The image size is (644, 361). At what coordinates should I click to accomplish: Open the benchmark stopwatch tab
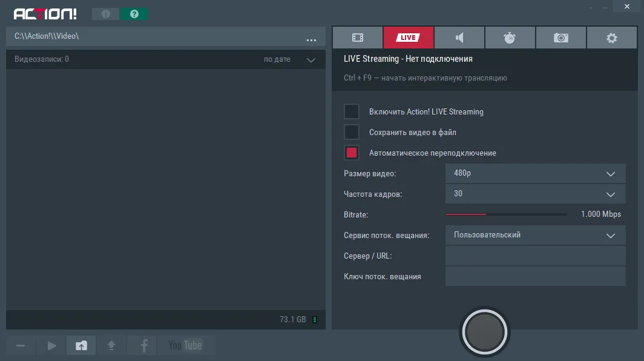[x=510, y=38]
